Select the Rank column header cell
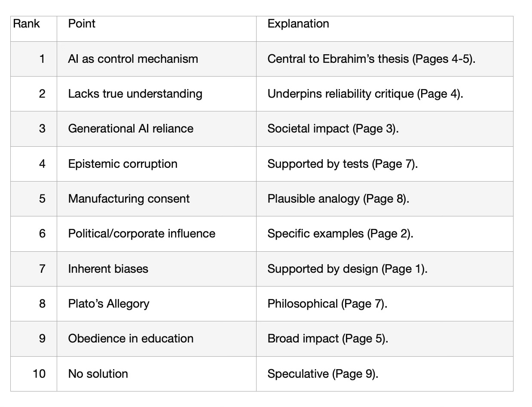 coord(34,29)
